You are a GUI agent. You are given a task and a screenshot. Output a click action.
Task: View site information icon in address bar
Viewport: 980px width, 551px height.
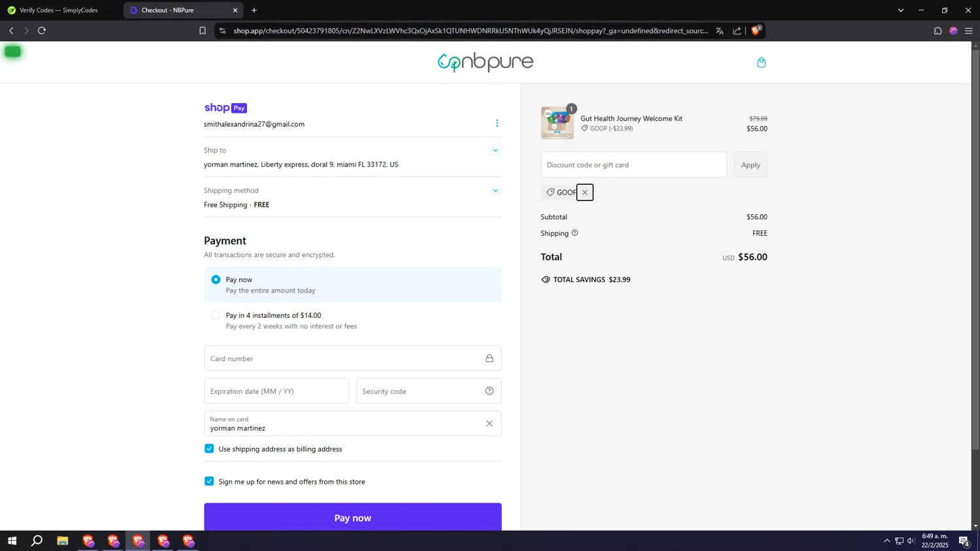[x=222, y=31]
